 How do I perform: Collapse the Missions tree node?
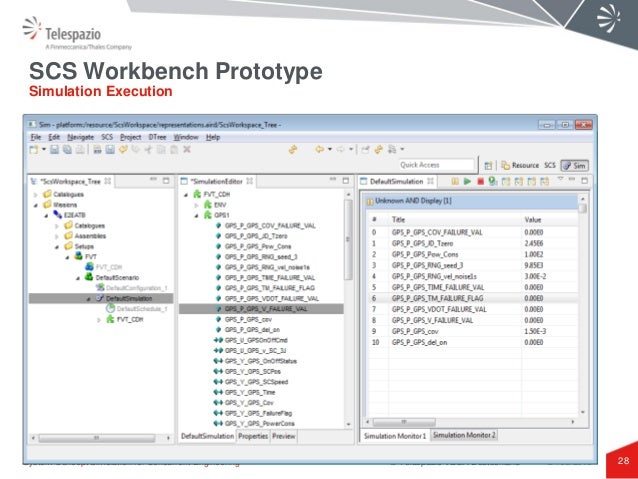tap(36, 205)
